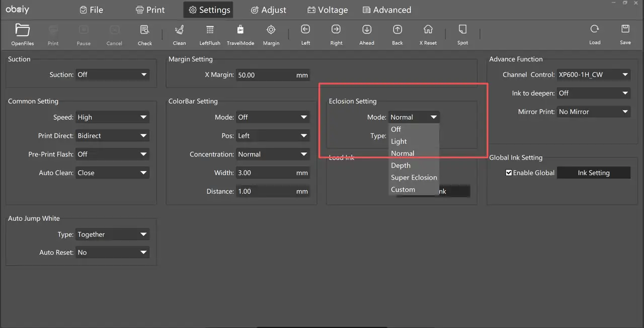Image resolution: width=644 pixels, height=328 pixels.
Task: Open the Concentration dropdown
Action: click(273, 154)
